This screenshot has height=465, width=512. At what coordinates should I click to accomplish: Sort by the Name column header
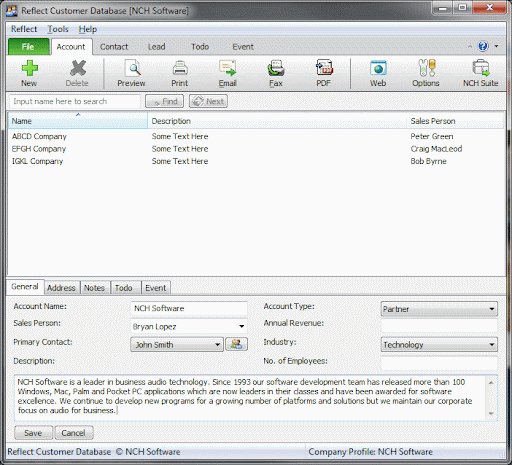click(x=78, y=121)
